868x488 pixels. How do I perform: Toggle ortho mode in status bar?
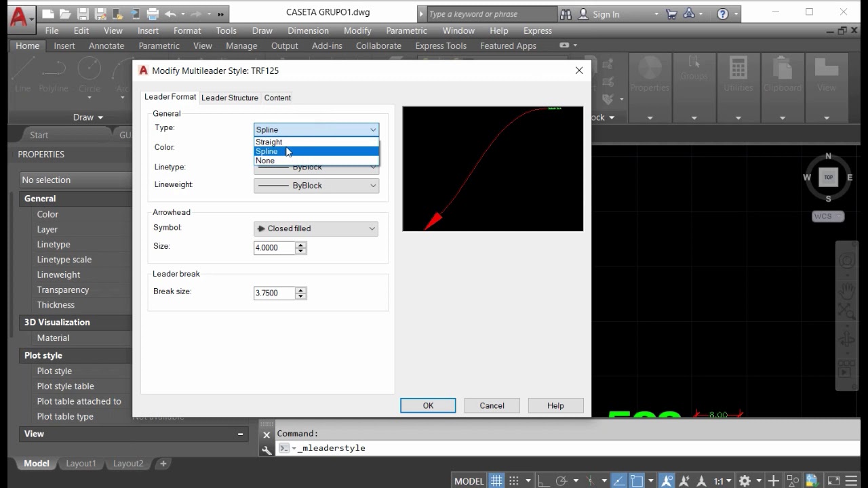tap(544, 481)
